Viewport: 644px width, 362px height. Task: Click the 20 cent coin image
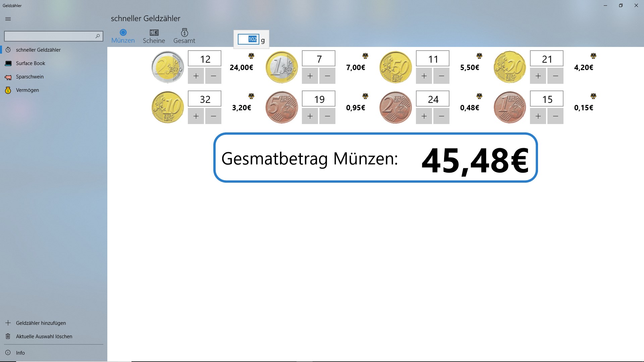pos(509,67)
